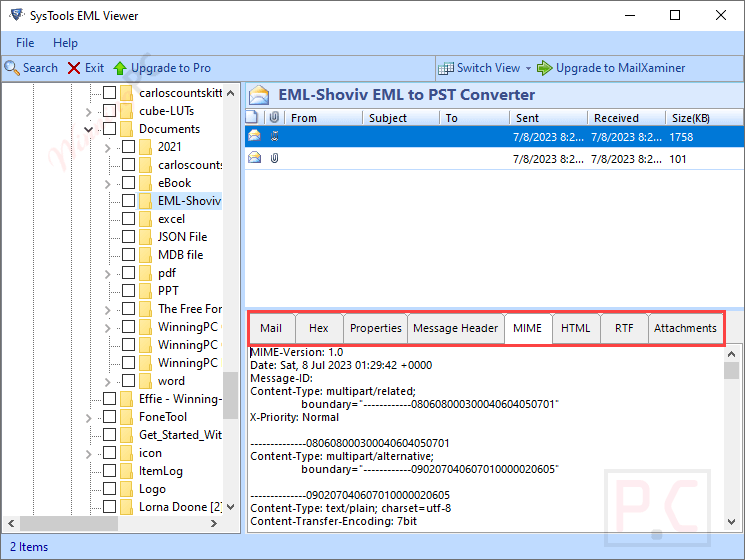Click attachment clip of 101 KB email
Image resolution: width=745 pixels, height=560 pixels.
pos(274,158)
